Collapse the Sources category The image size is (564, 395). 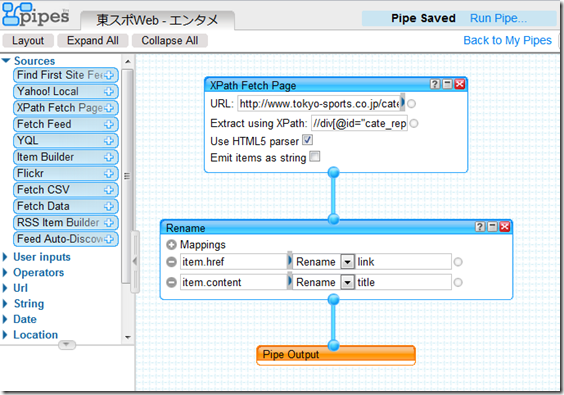(x=6, y=60)
